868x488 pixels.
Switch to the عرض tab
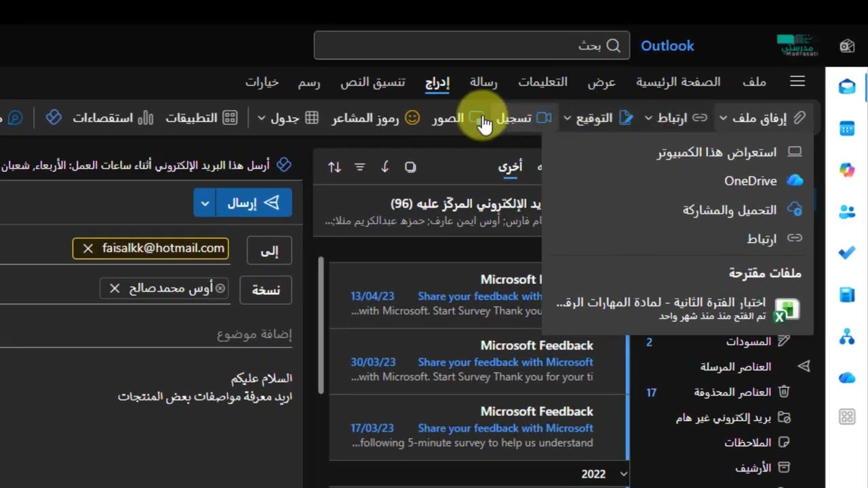[x=601, y=82]
